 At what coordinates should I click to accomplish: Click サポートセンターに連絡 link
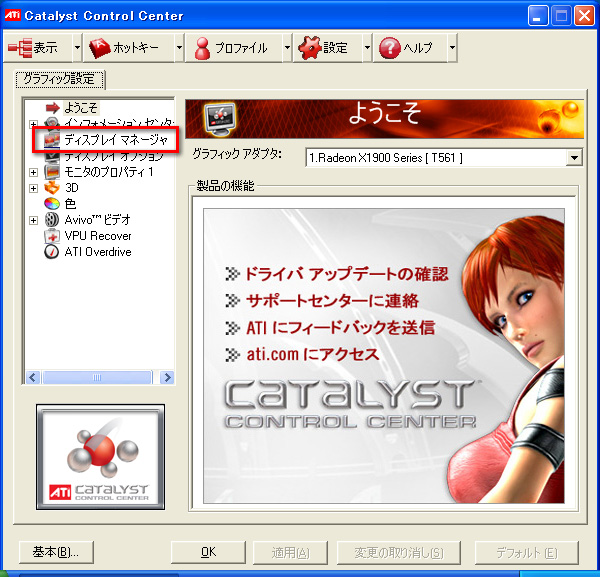tap(333, 301)
